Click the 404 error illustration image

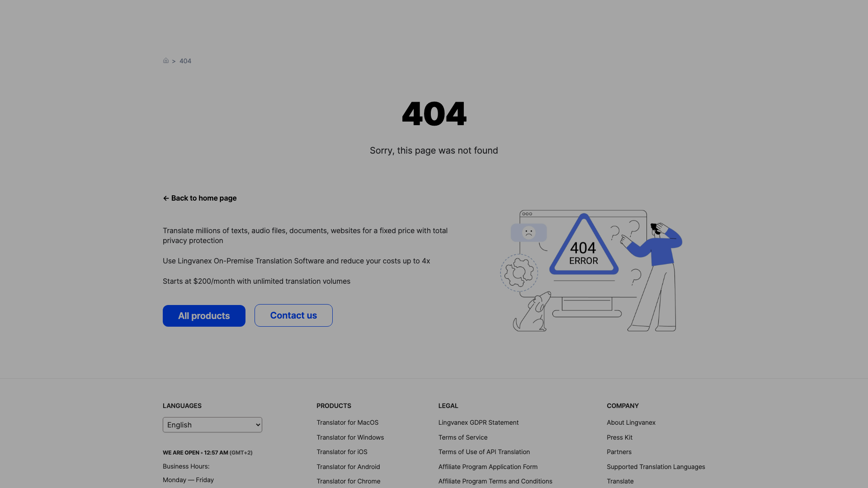[591, 271]
